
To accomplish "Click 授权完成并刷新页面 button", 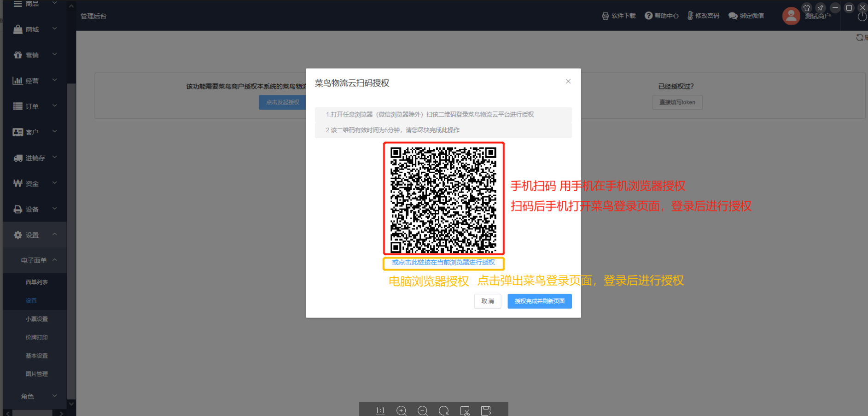I will point(540,301).
